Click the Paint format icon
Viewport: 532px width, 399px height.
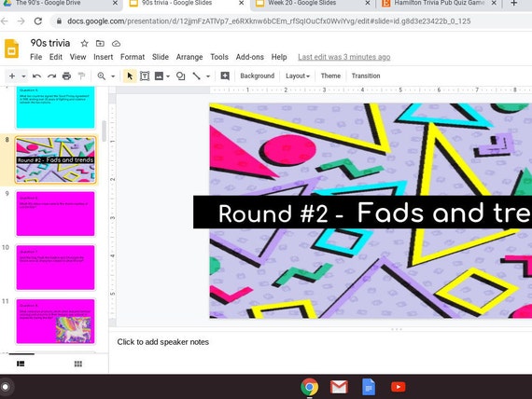[81, 76]
